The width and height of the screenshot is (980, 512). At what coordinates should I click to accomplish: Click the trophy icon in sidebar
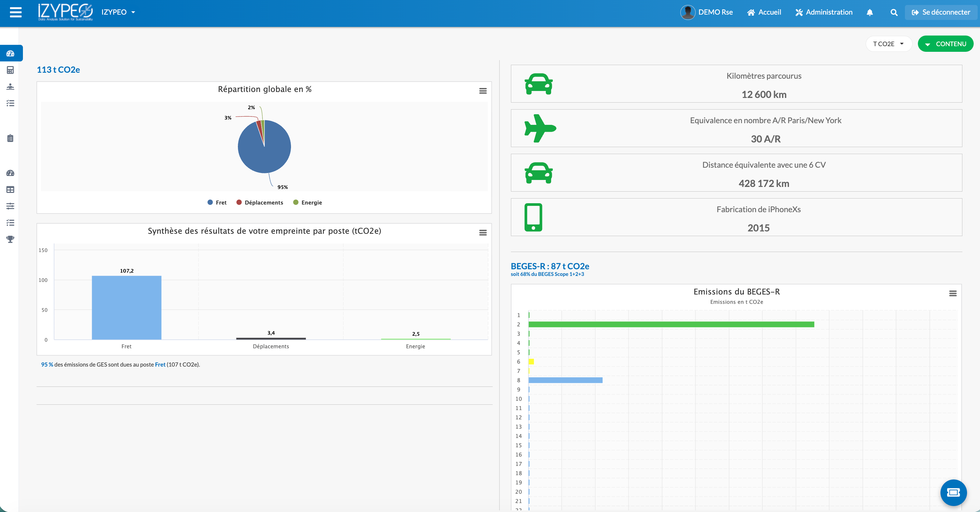(x=10, y=239)
